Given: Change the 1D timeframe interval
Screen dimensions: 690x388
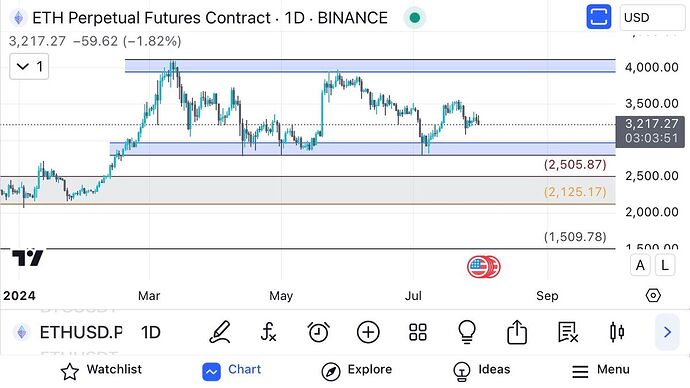Looking at the screenshot, I should click(151, 332).
